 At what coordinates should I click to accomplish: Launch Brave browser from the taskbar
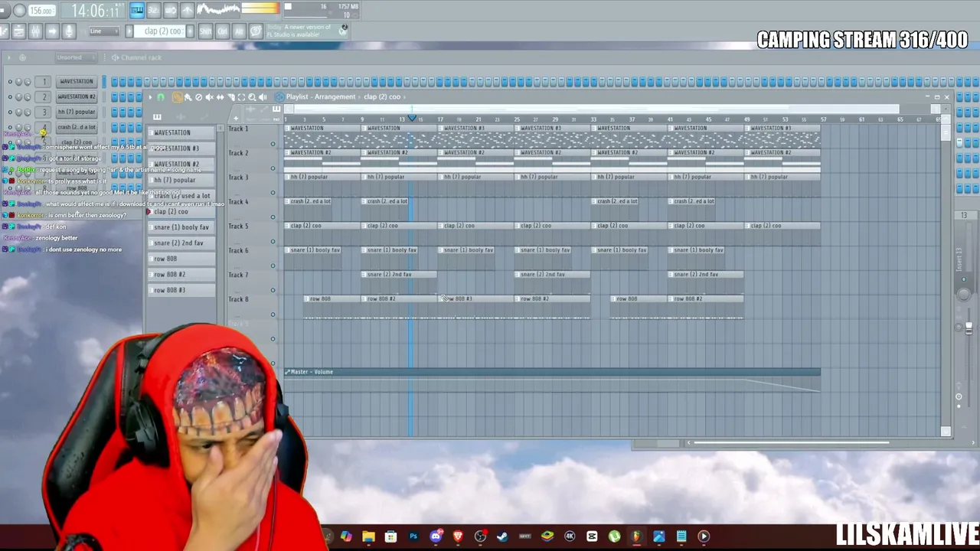click(458, 536)
